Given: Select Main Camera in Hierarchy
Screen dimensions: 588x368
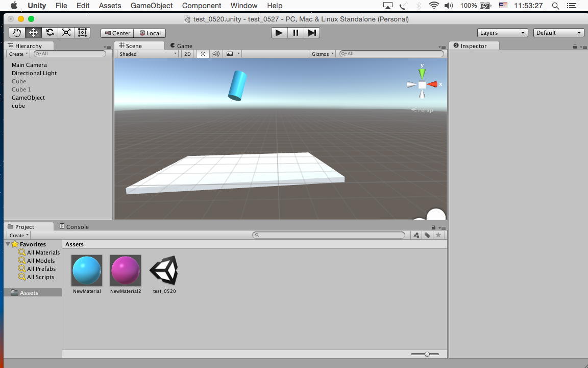Looking at the screenshot, I should [x=29, y=65].
